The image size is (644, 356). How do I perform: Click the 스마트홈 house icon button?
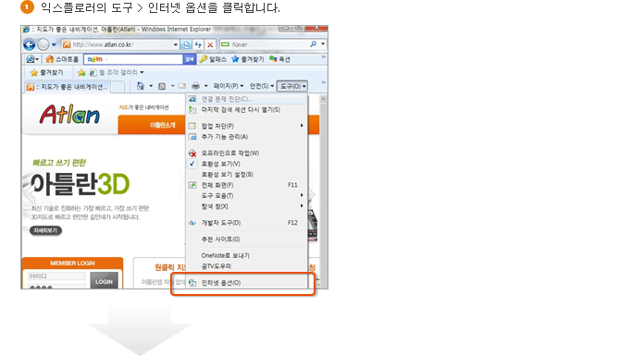[62, 59]
